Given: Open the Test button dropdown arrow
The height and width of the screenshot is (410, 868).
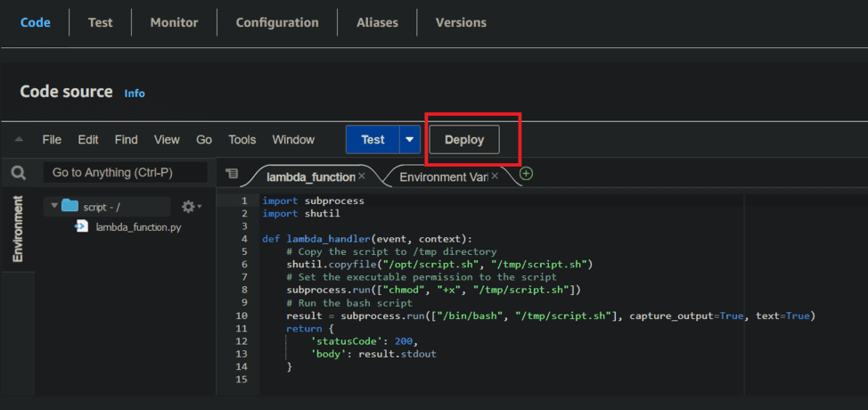Looking at the screenshot, I should point(409,140).
